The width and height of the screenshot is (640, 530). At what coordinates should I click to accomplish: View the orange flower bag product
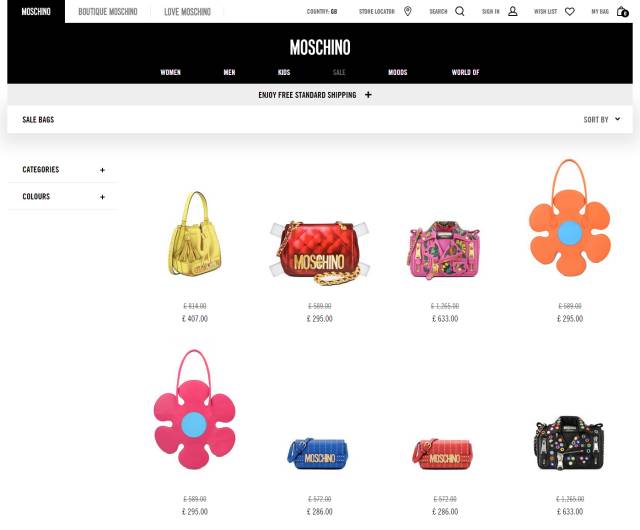click(x=570, y=218)
